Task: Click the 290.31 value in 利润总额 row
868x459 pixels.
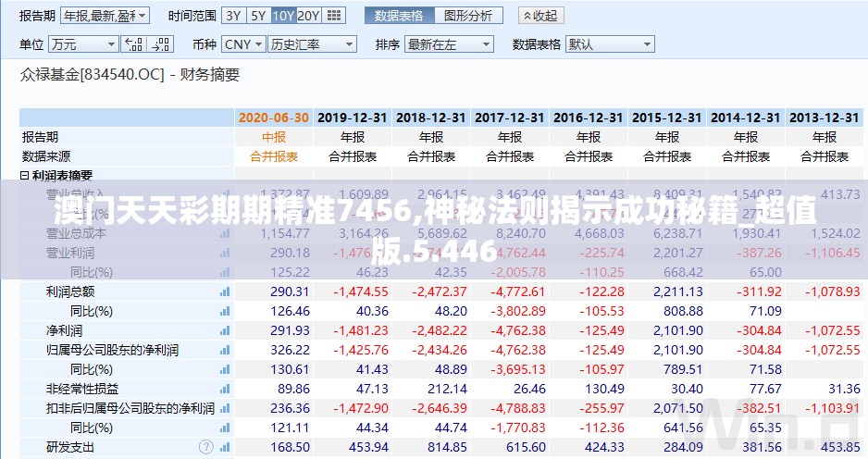Action: point(290,292)
